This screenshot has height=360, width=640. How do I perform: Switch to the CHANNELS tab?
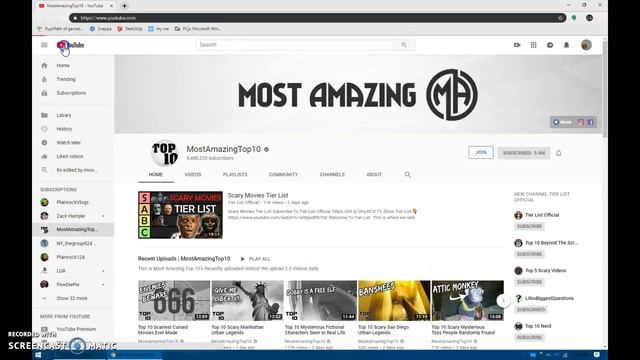coord(332,174)
